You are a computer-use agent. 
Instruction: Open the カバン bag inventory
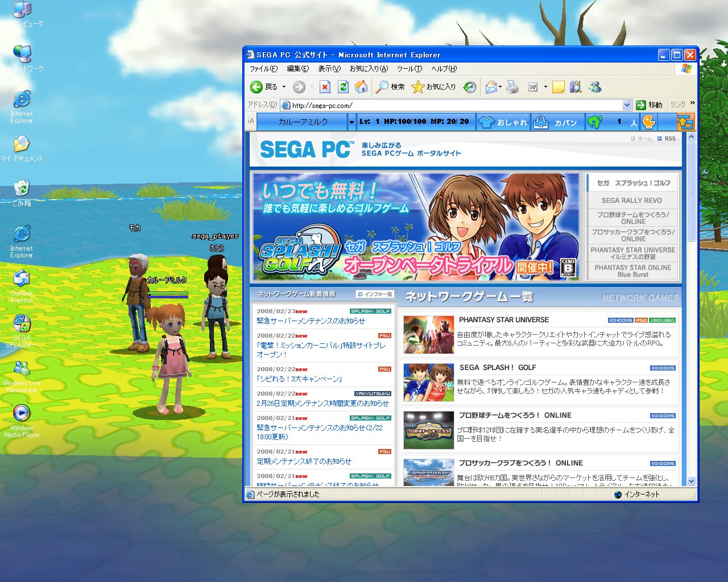tap(557, 122)
